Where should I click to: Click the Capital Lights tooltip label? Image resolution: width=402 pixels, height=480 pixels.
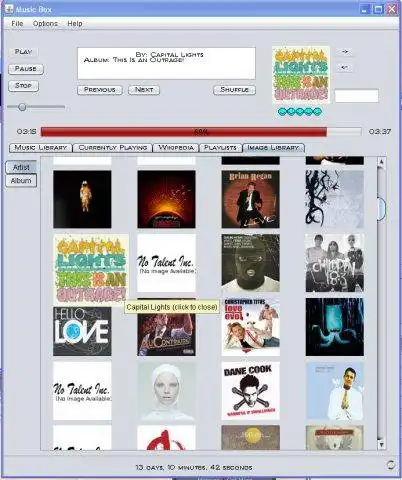pos(172,307)
